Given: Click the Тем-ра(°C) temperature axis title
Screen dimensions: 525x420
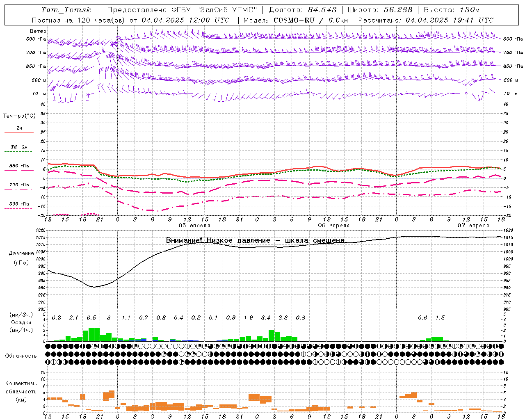Looking at the screenshot, I should coord(19,116).
